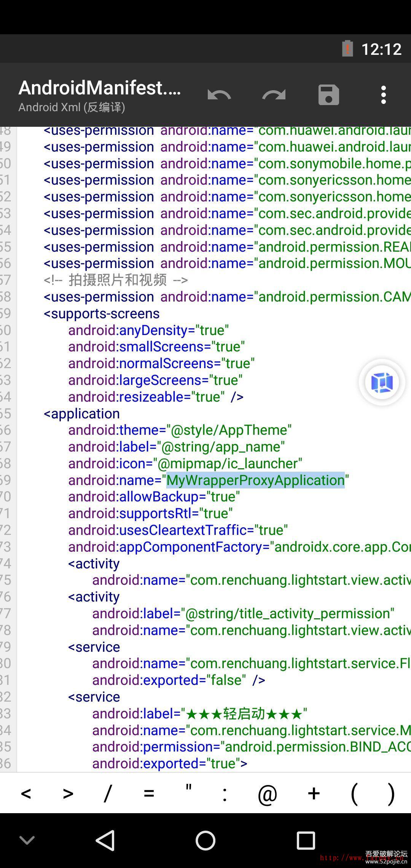The image size is (411, 868).
Task: Insert the less-than symbol key
Action: coord(26,794)
